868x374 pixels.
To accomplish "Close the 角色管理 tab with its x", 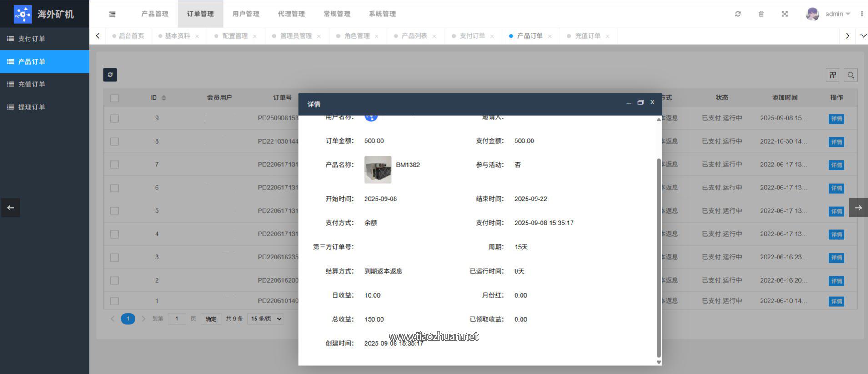I will point(376,36).
